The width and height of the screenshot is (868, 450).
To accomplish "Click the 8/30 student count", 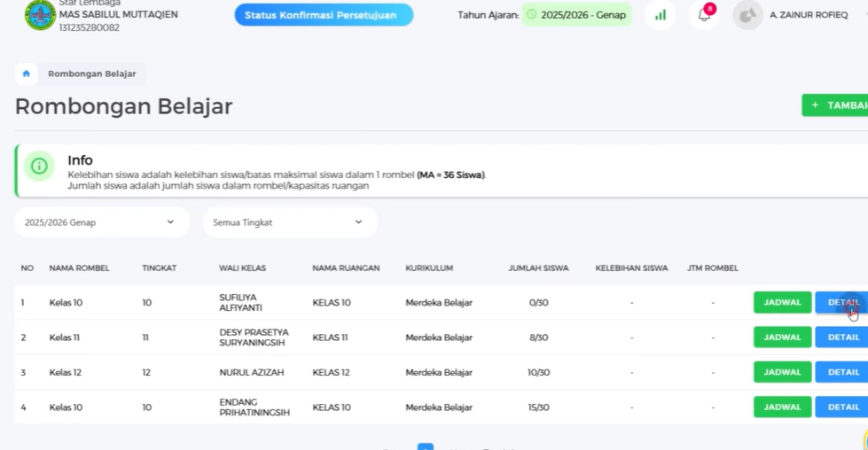I will (x=539, y=337).
